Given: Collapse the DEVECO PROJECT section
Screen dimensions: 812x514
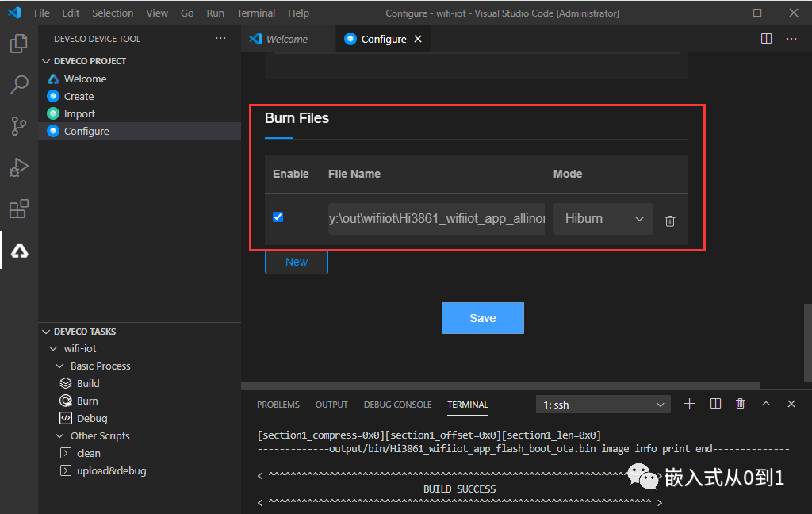Looking at the screenshot, I should point(90,61).
